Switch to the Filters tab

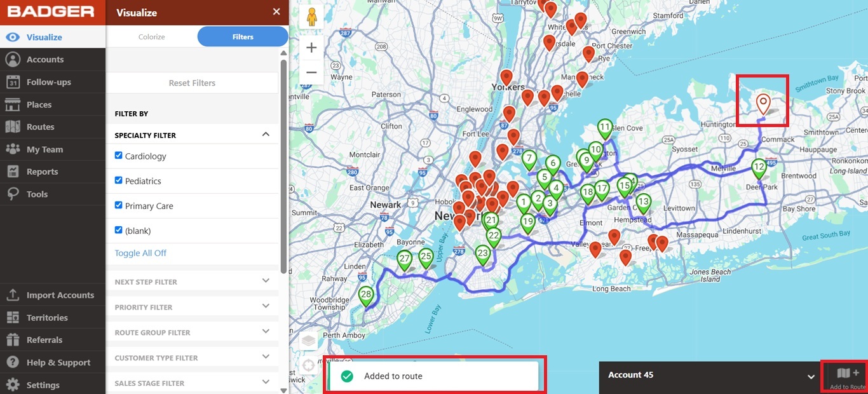(x=243, y=37)
